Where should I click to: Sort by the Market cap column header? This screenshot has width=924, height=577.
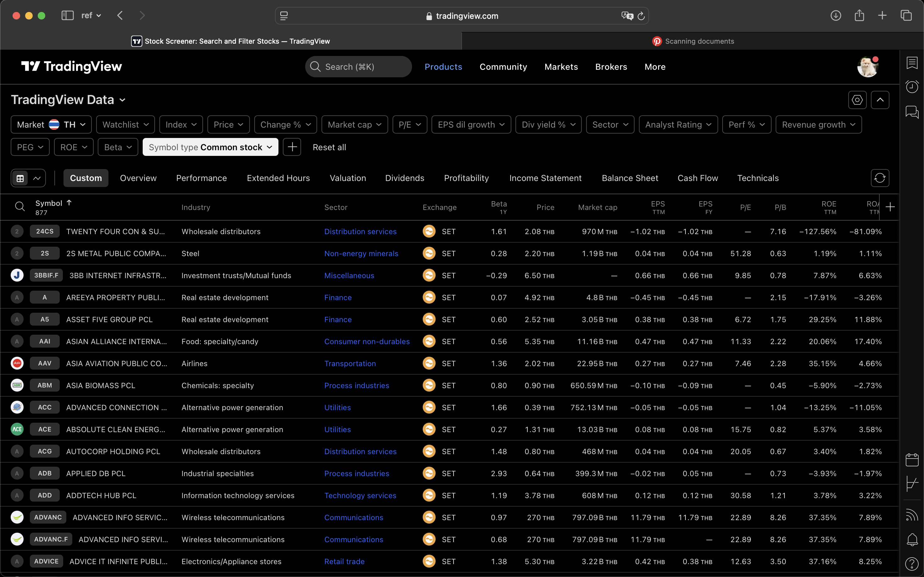[597, 207]
